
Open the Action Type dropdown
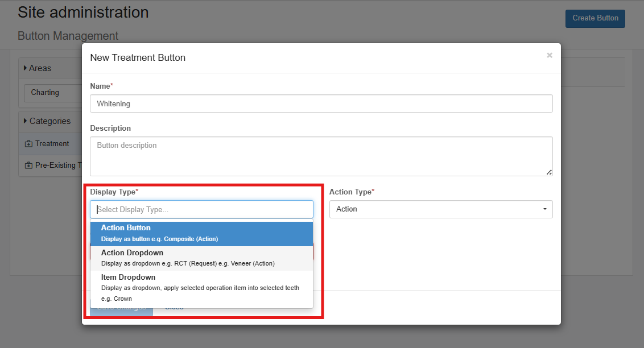[x=441, y=209]
